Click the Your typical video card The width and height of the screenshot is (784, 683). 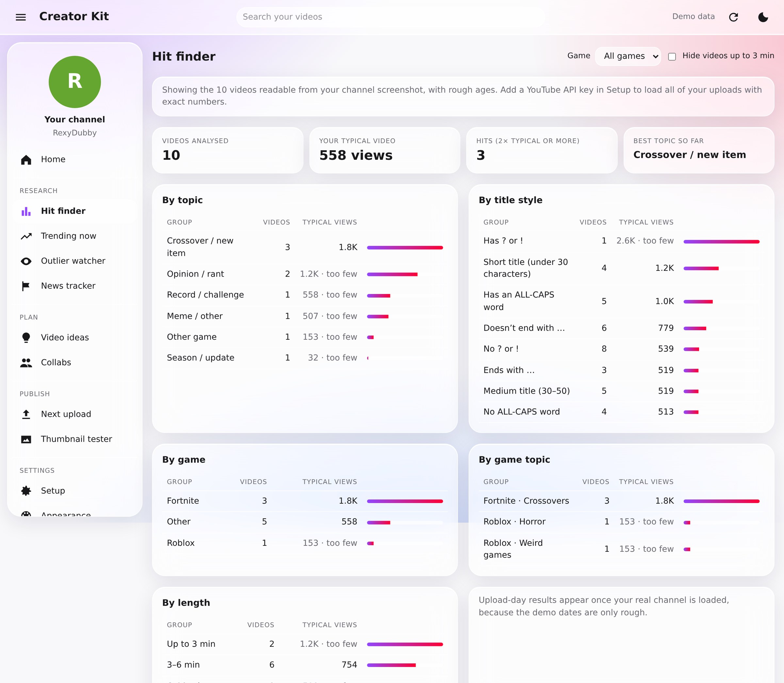(384, 150)
